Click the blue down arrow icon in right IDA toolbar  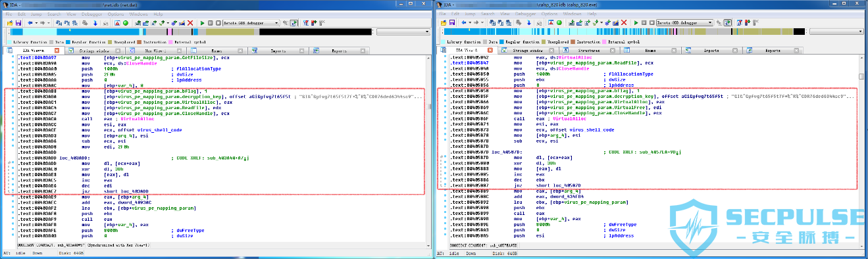(x=528, y=23)
